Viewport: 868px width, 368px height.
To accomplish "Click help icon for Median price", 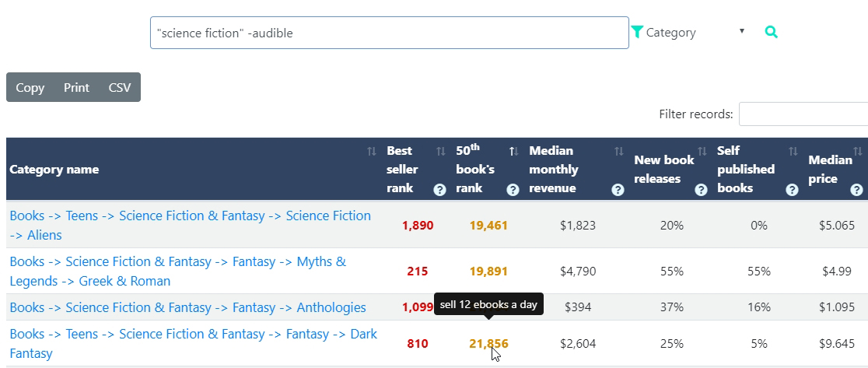I will point(856,189).
